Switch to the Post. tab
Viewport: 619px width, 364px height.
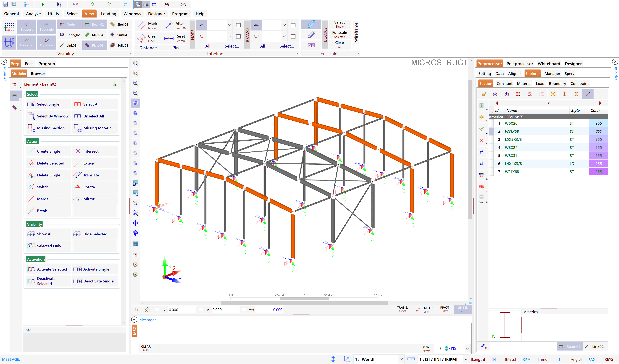(x=29, y=64)
